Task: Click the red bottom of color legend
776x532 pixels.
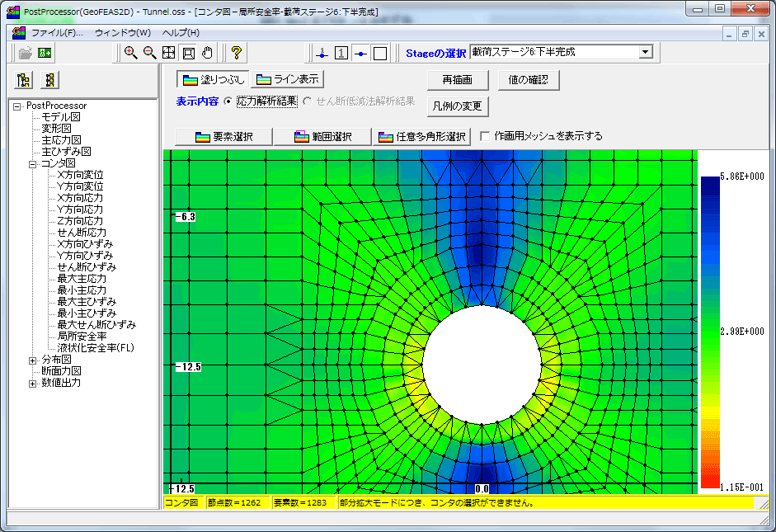Action: click(x=710, y=481)
